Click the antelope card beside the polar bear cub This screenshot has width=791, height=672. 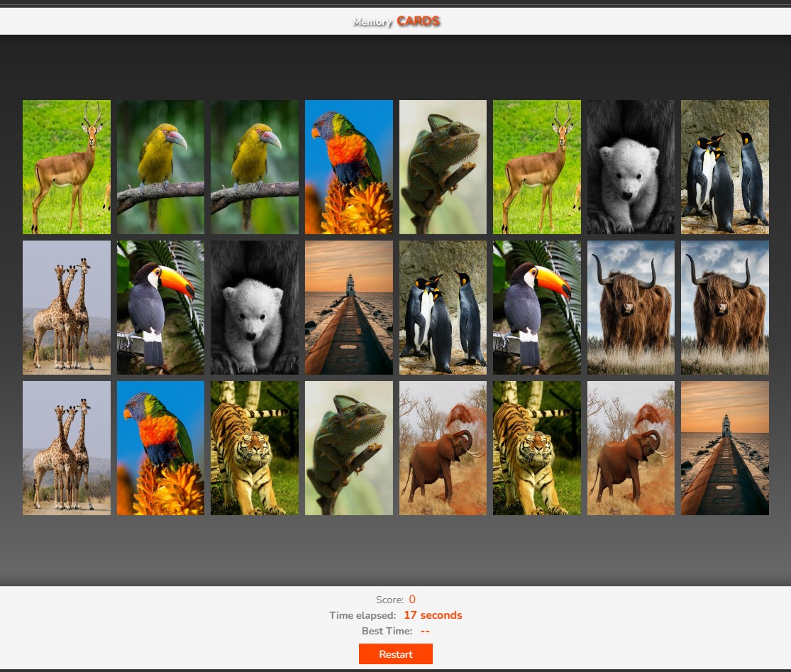(536, 167)
